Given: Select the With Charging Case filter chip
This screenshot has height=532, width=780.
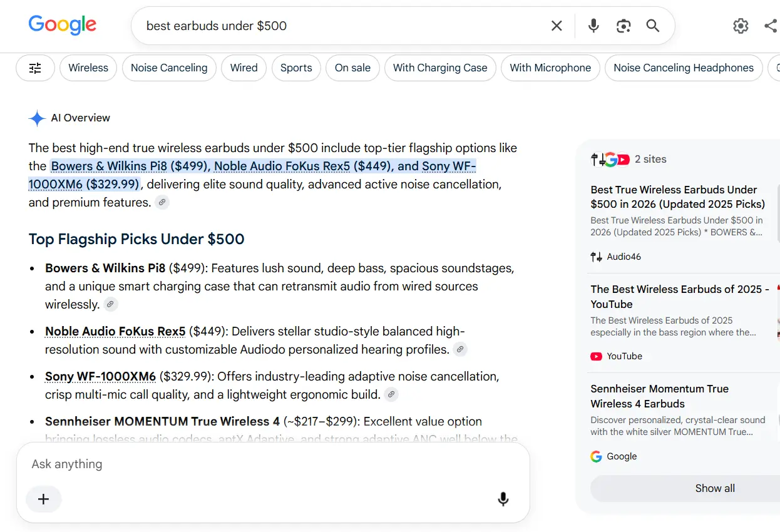Looking at the screenshot, I should tap(440, 68).
